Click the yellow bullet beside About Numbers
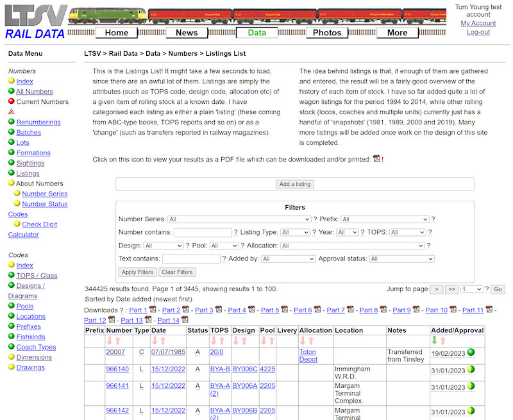 (x=12, y=183)
